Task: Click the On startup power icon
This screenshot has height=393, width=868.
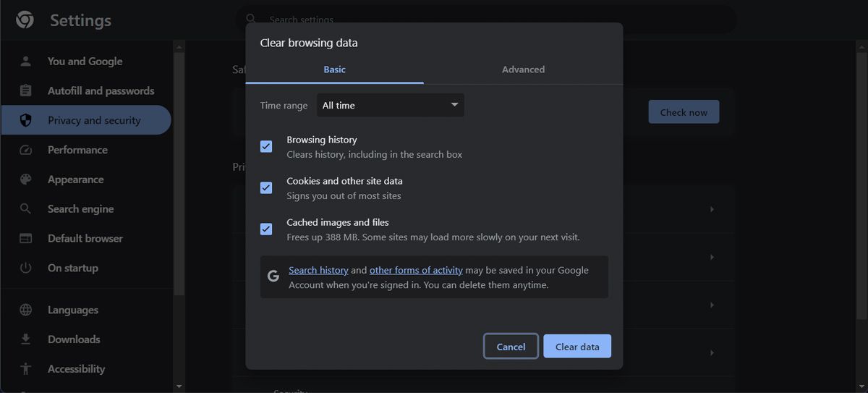Action: 26,268
